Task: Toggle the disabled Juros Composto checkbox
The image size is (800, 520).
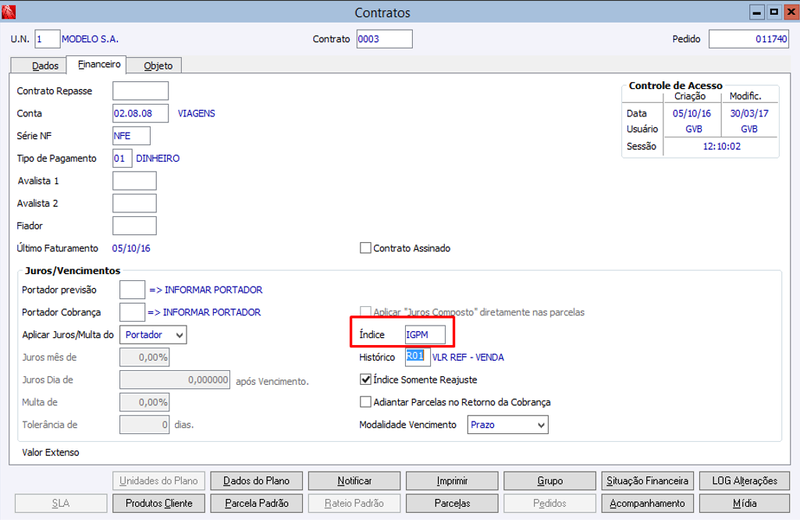Action: pos(365,312)
